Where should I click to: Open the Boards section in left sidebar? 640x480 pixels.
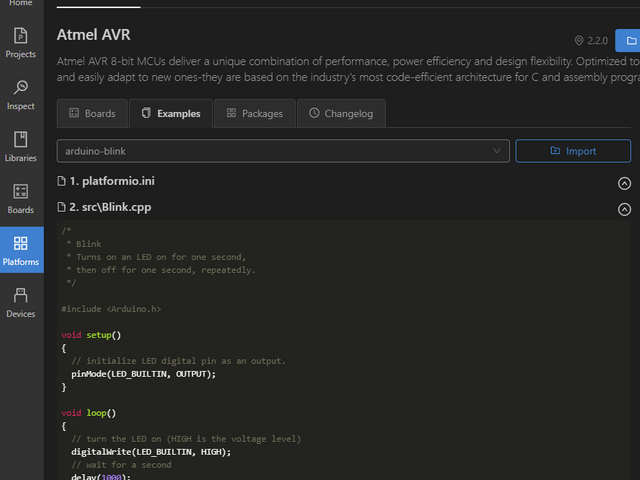(21, 198)
